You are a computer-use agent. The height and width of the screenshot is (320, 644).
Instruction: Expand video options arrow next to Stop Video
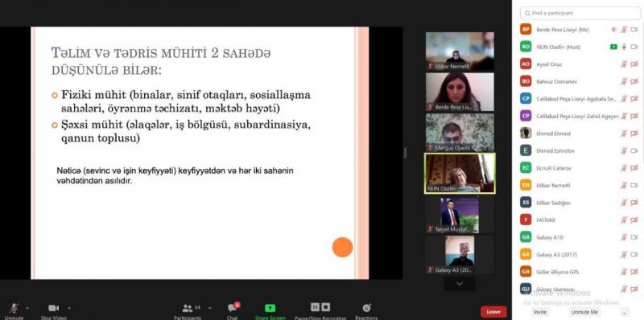click(x=69, y=308)
